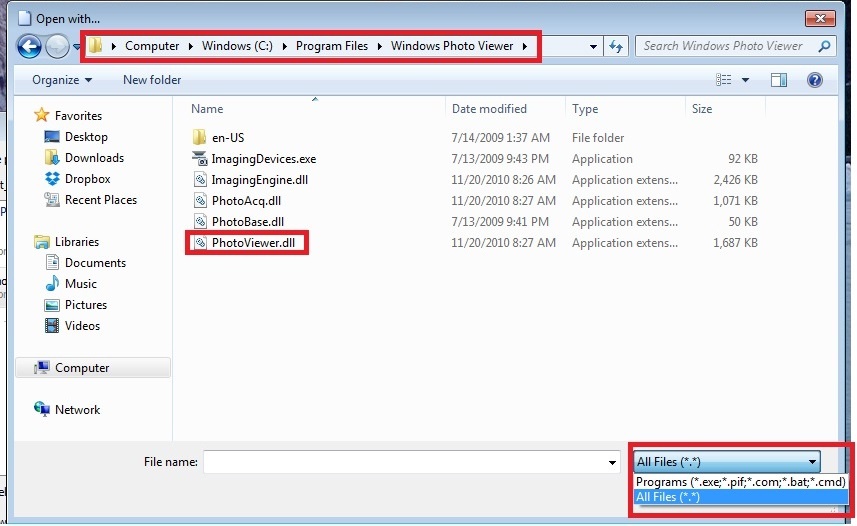
Task: Click the ImagingDevices.exe file name
Action: (263, 159)
